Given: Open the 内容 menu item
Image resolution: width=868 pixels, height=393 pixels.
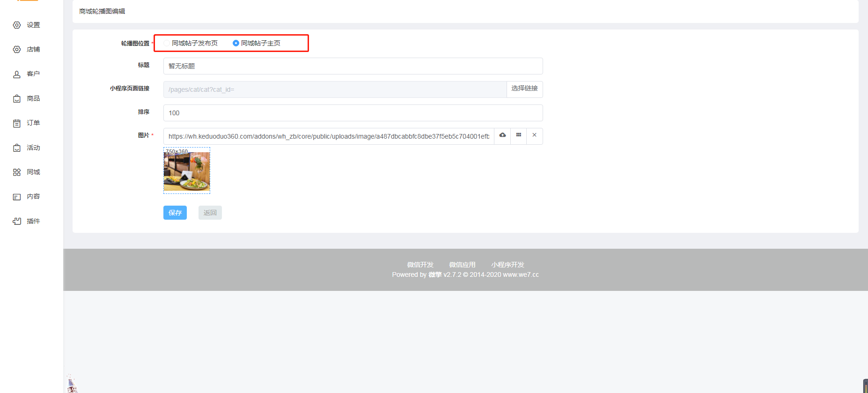Looking at the screenshot, I should point(33,197).
